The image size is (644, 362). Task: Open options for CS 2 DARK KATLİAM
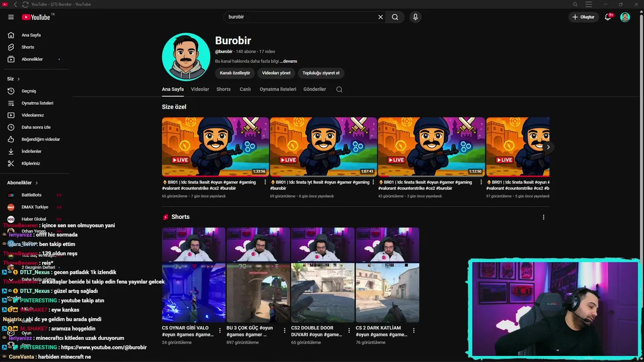click(x=414, y=331)
